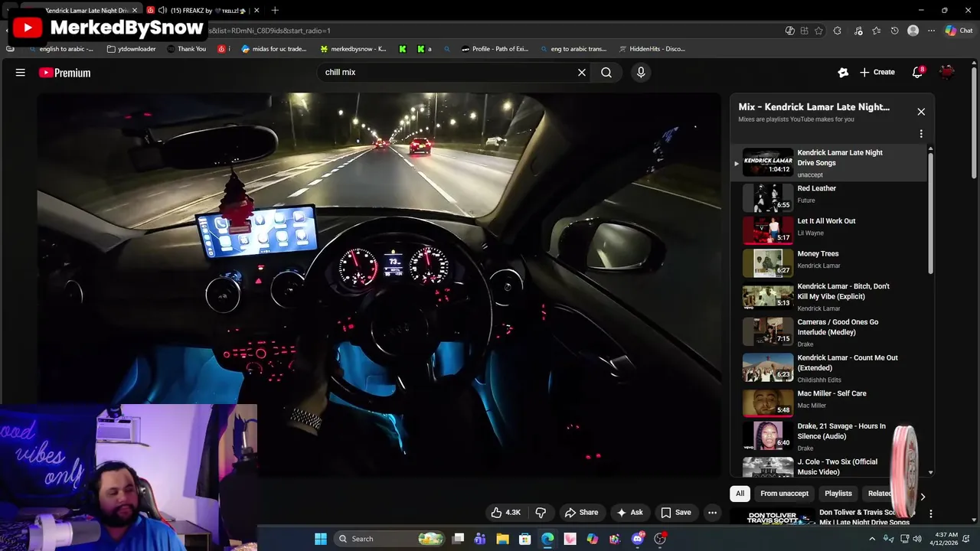The width and height of the screenshot is (980, 551).
Task: Save video to a playlist
Action: click(676, 513)
